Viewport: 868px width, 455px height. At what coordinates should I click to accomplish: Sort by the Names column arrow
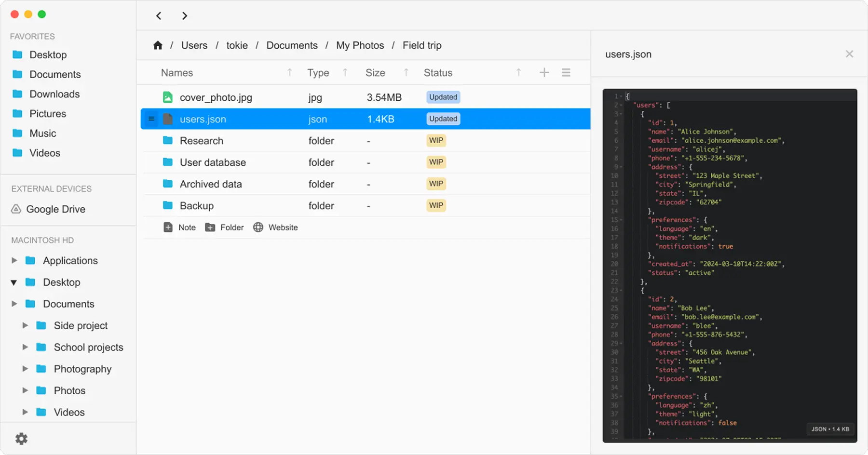[x=289, y=73]
